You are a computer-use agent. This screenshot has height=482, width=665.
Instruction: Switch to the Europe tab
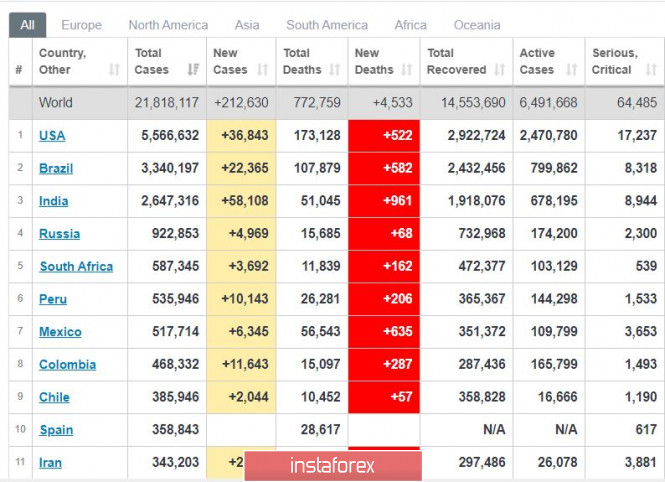(x=81, y=25)
